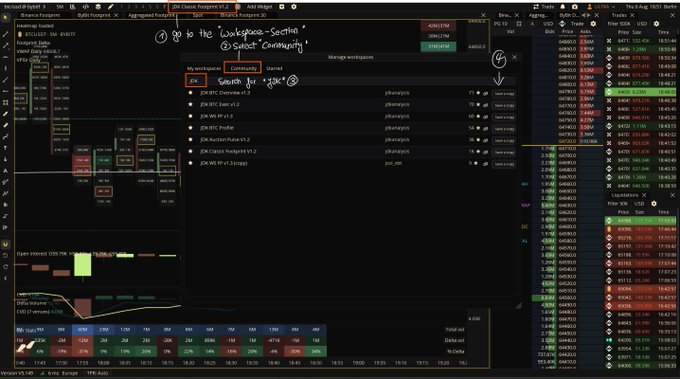Star the JDK BTC Overview v1.3 workspace
Image resolution: width=680 pixels, height=379 pixels.
[x=190, y=93]
